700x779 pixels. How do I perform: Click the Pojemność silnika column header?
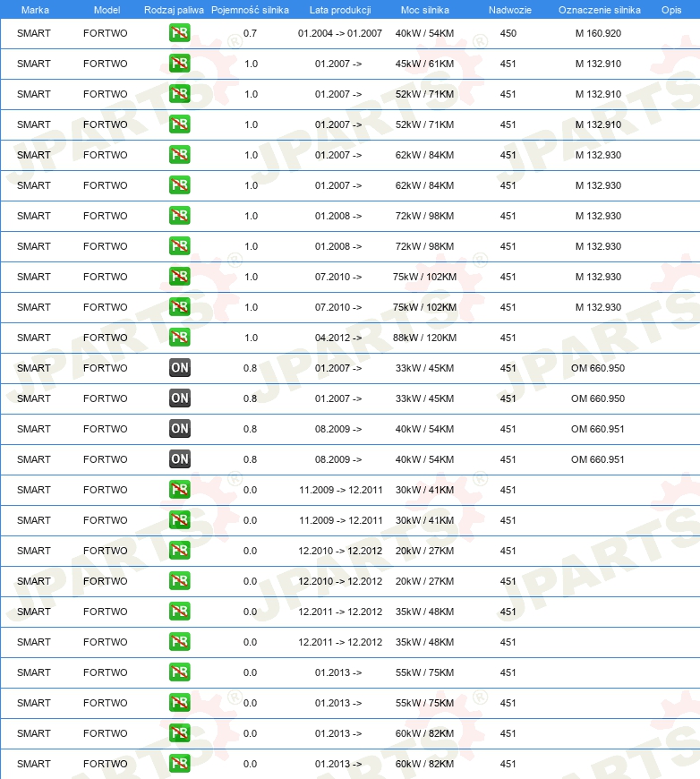[x=250, y=10]
